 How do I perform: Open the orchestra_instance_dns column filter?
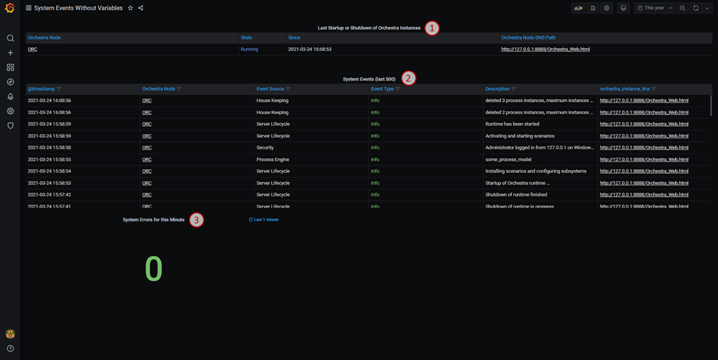[x=654, y=89]
